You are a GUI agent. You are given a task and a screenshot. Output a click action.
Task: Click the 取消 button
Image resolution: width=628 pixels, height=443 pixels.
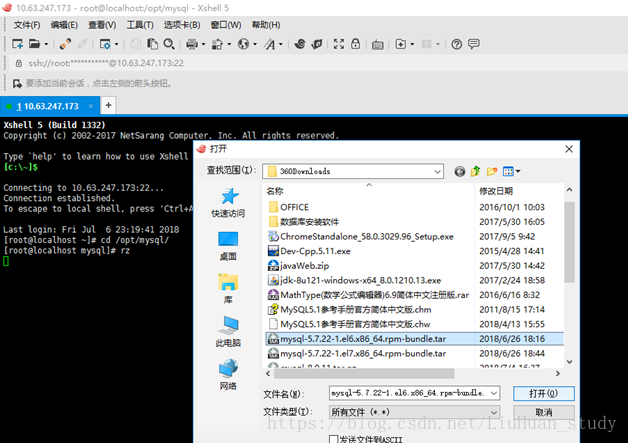pyautogui.click(x=543, y=412)
